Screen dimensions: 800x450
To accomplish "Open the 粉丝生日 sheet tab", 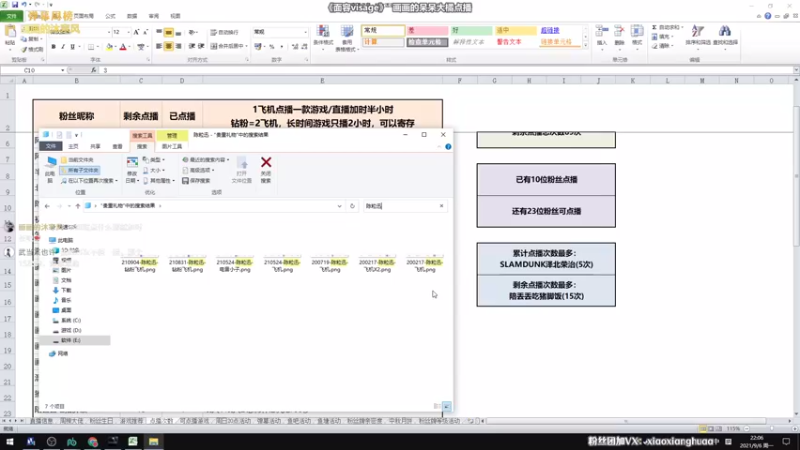I will [x=101, y=421].
